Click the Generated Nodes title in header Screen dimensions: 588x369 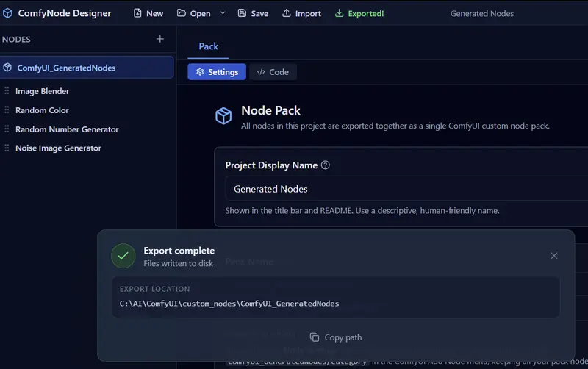(482, 13)
